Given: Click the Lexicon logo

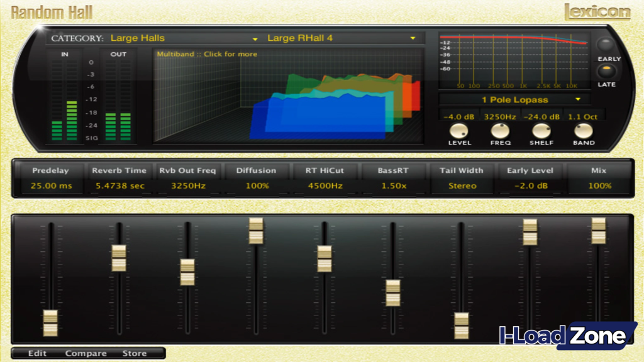Looking at the screenshot, I should click(x=597, y=13).
